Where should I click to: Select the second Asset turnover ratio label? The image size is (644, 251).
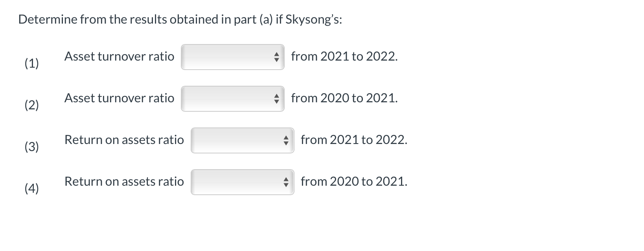pyautogui.click(x=119, y=98)
